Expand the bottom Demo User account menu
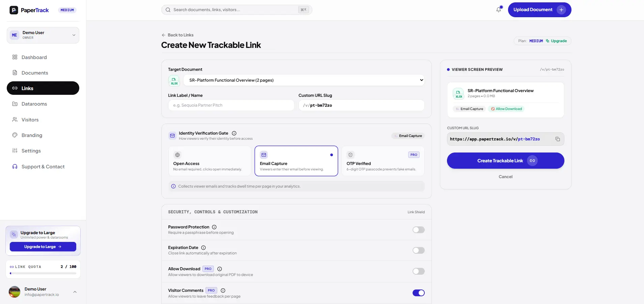Screen dimensions: 644x304 tap(43, 292)
